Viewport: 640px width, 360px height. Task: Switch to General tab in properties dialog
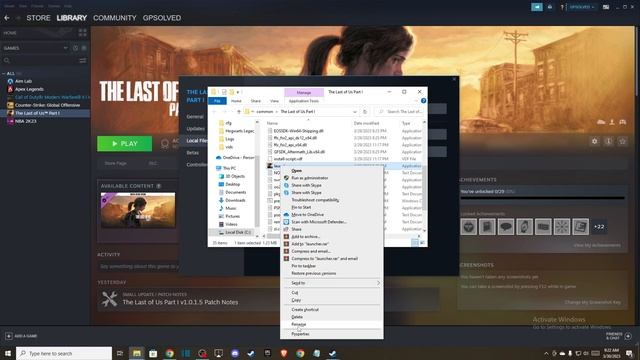click(195, 117)
